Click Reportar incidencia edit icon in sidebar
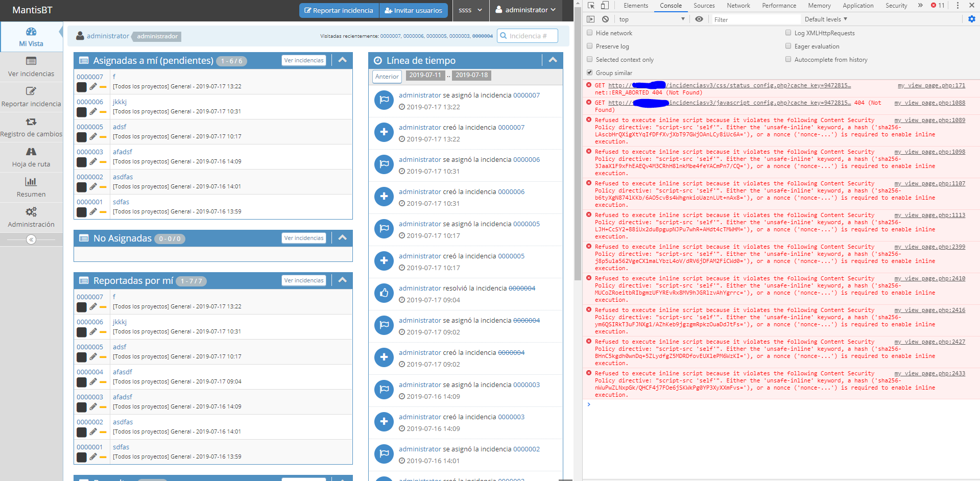980x481 pixels. (x=31, y=91)
